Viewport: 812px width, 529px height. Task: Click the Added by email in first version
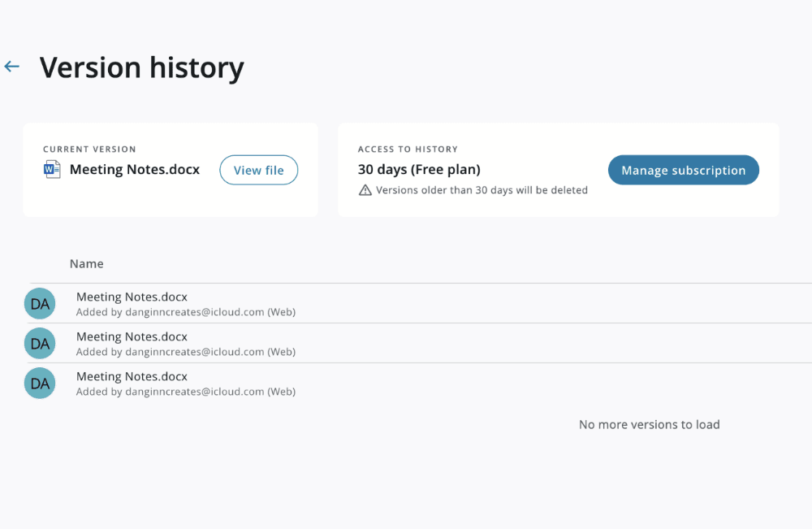186,312
